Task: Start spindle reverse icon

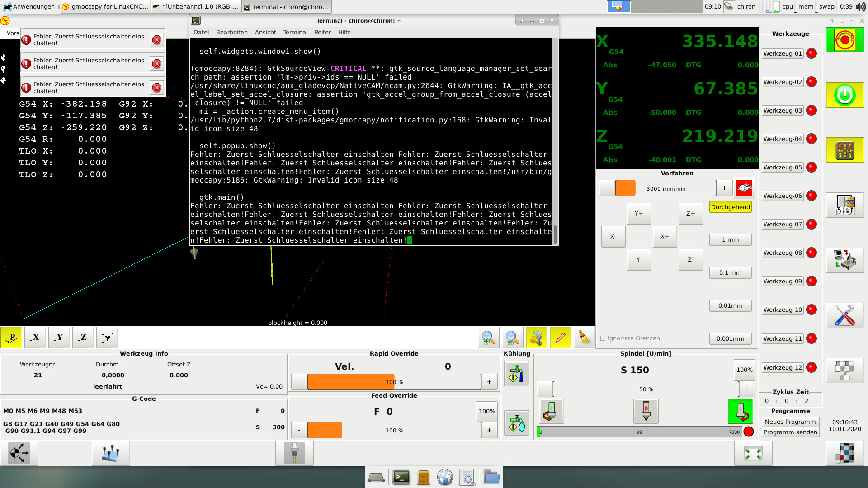Action: [x=552, y=411]
